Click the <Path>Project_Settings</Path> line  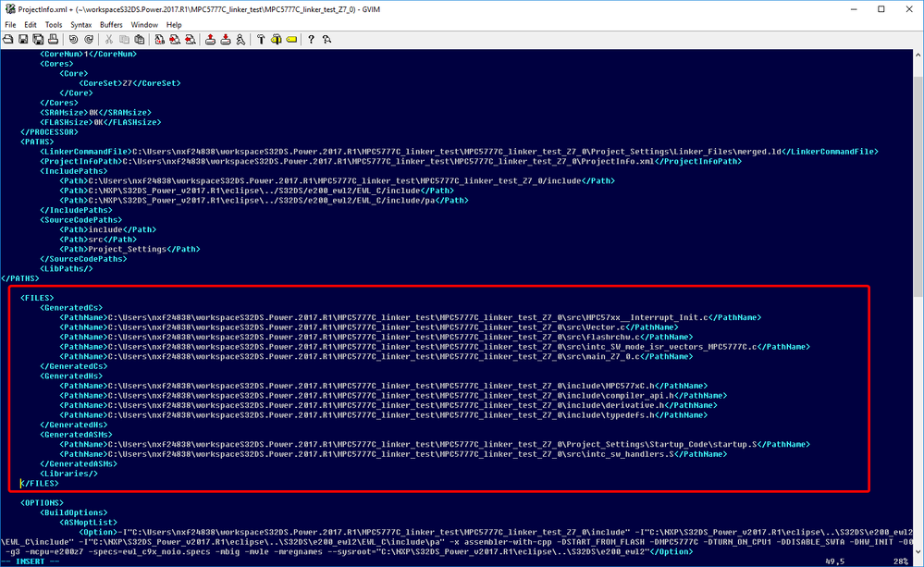[x=129, y=250]
